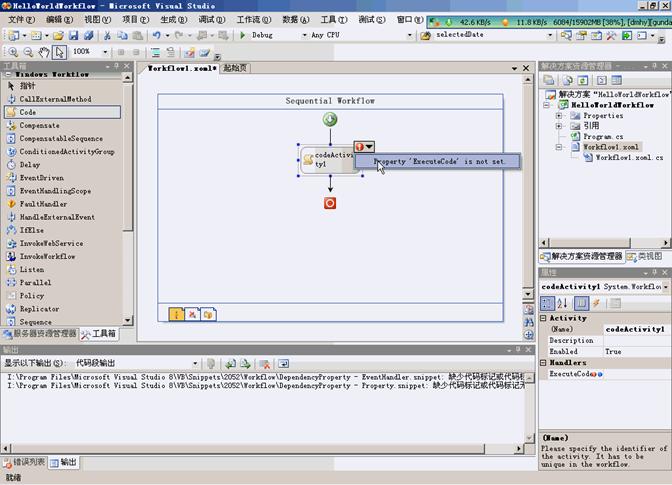
Task: Collapse the Workflow1.xoml tree node
Action: (x=558, y=147)
